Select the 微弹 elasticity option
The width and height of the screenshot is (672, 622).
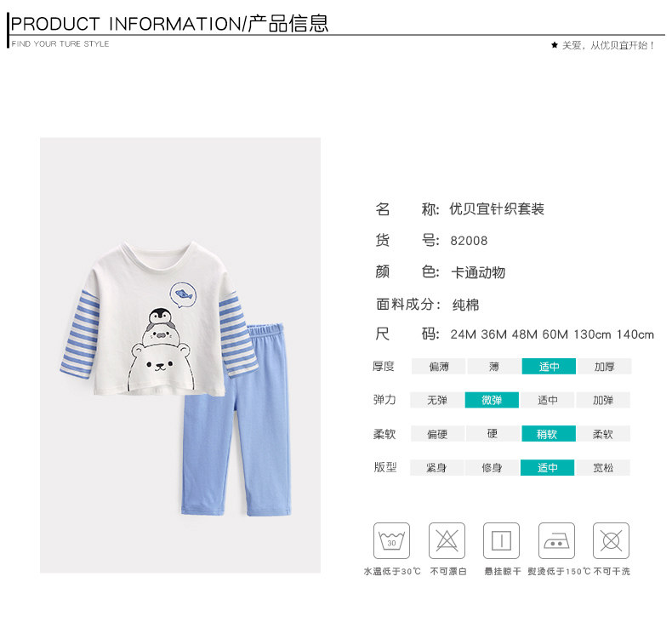point(492,400)
